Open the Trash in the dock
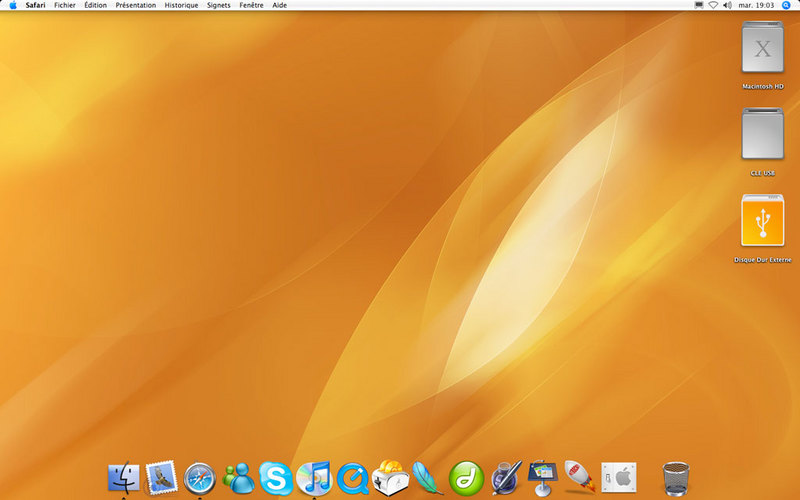 click(x=676, y=479)
